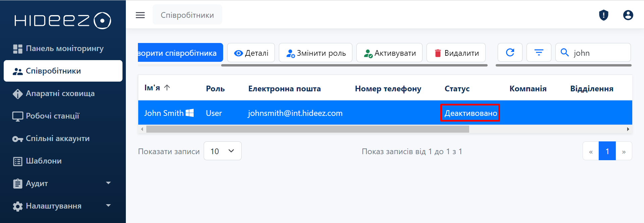Open Робочі станції section

coord(52,116)
